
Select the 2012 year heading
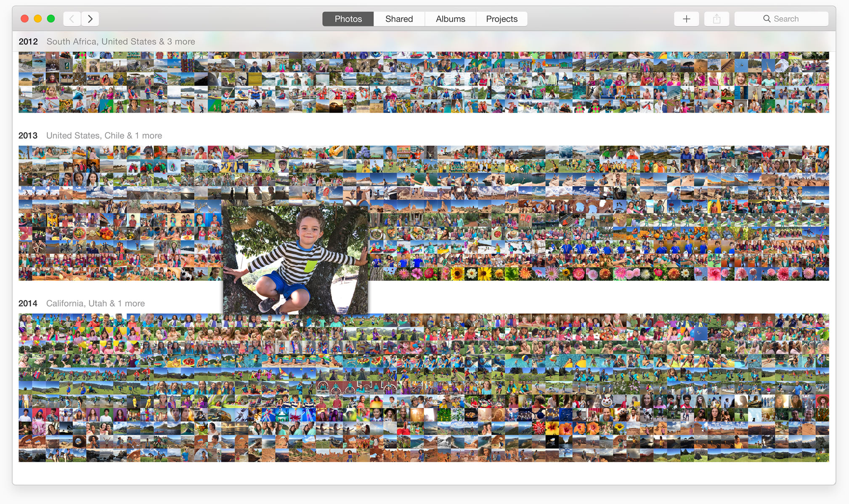[x=28, y=42]
